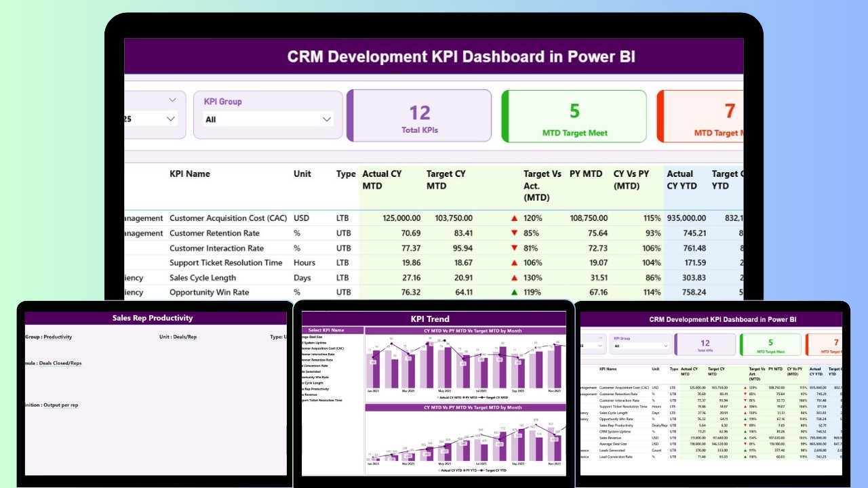Sort by KPI Name column header, large dashboard
Viewport: 868px width, 488px height.
(190, 174)
